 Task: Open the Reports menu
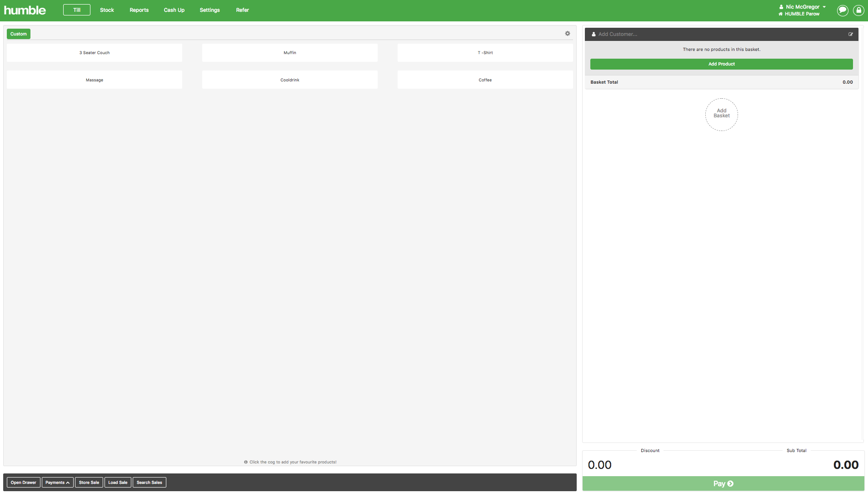(x=139, y=10)
